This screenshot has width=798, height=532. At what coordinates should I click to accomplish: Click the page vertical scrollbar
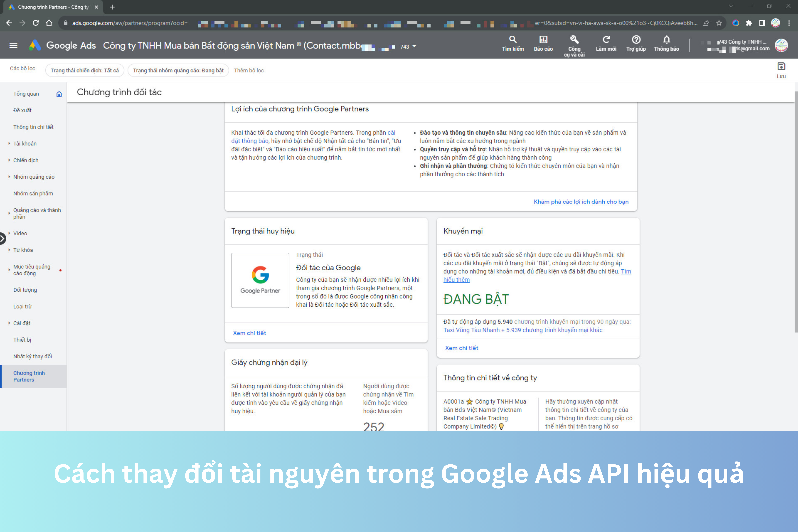tap(796, 212)
